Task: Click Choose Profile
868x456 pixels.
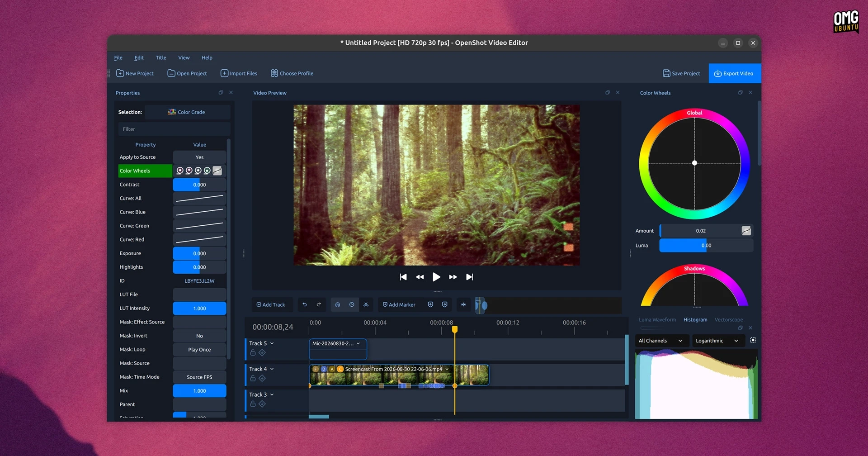Action: pyautogui.click(x=292, y=73)
